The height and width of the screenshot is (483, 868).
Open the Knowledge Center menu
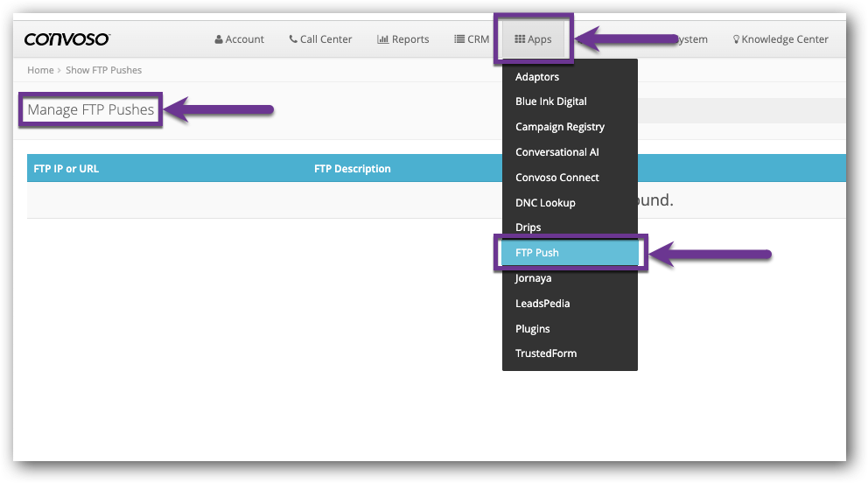point(780,39)
